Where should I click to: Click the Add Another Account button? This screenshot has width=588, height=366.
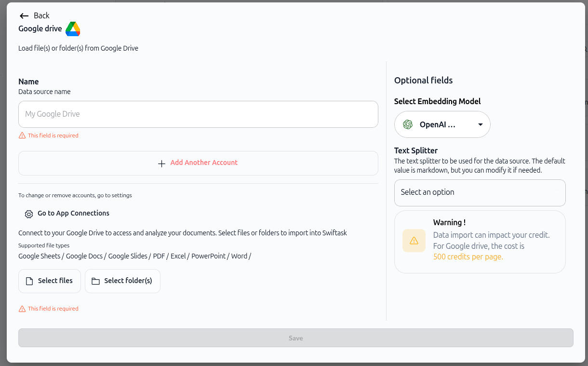point(198,163)
